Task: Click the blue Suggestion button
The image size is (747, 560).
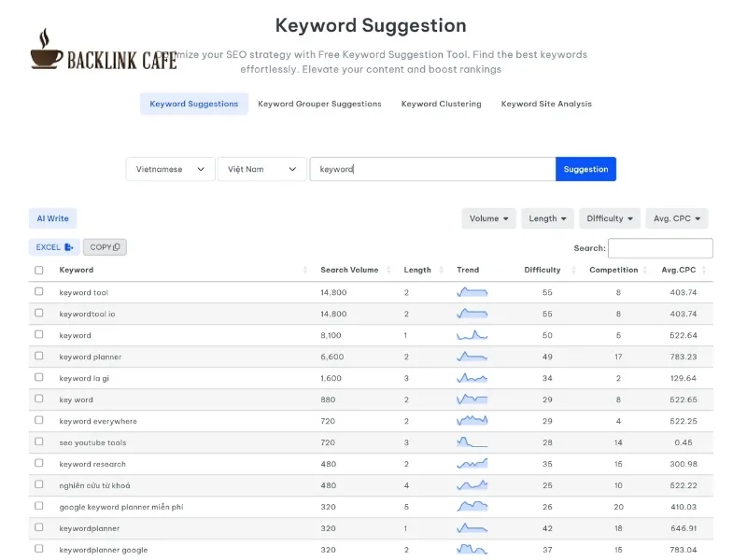Action: coord(586,169)
